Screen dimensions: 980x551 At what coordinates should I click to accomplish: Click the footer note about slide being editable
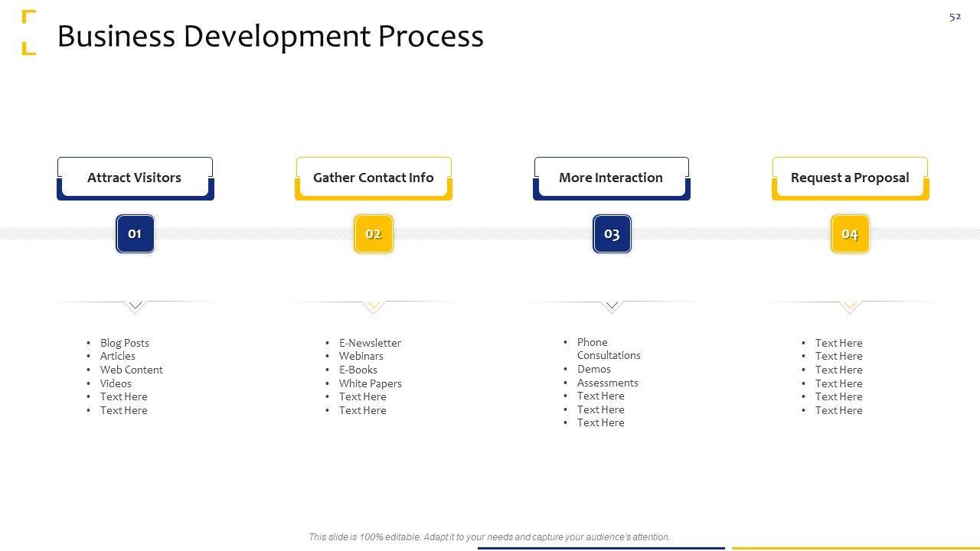click(x=489, y=537)
